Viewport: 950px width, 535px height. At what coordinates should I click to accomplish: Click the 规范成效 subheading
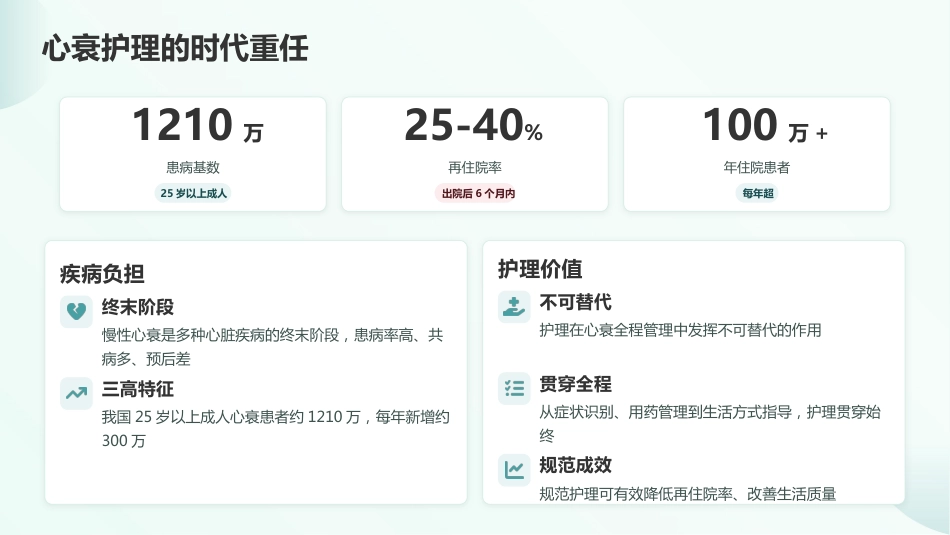pos(576,465)
